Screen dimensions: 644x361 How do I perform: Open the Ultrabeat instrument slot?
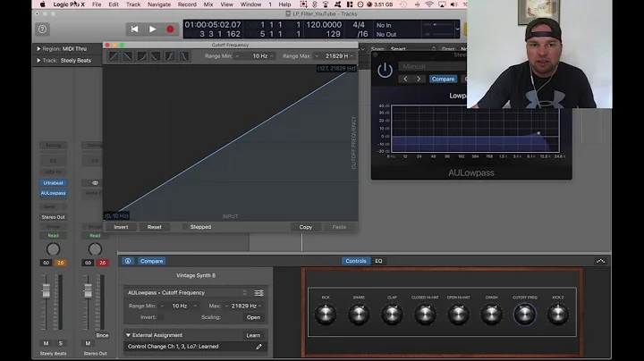point(54,183)
